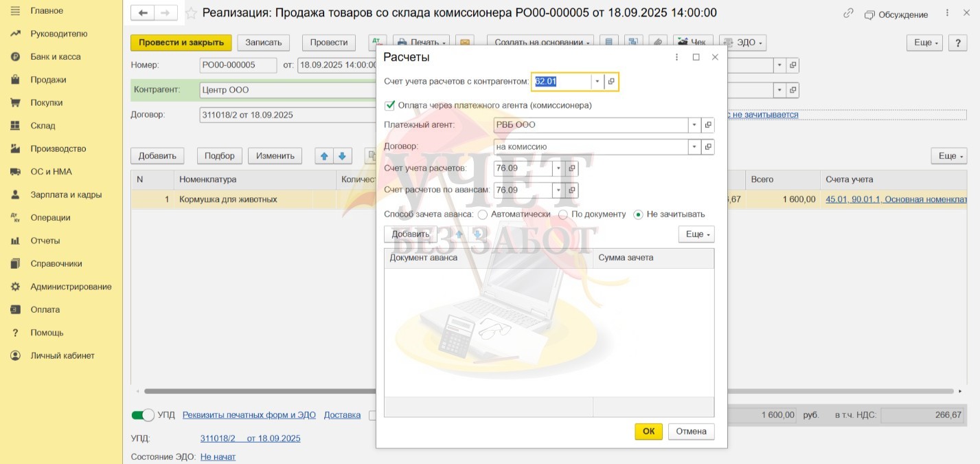Expand the Договор dropdown in dialog

[695, 146]
